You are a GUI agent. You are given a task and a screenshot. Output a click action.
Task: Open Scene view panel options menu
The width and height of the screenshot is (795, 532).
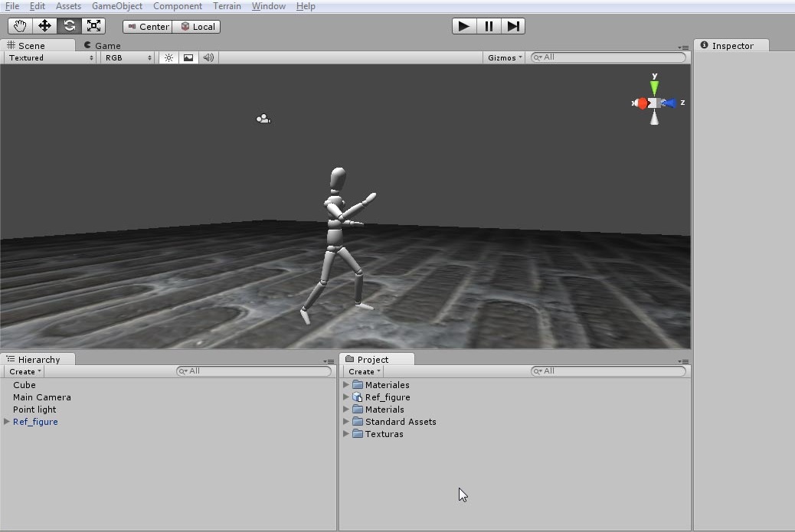(x=683, y=47)
